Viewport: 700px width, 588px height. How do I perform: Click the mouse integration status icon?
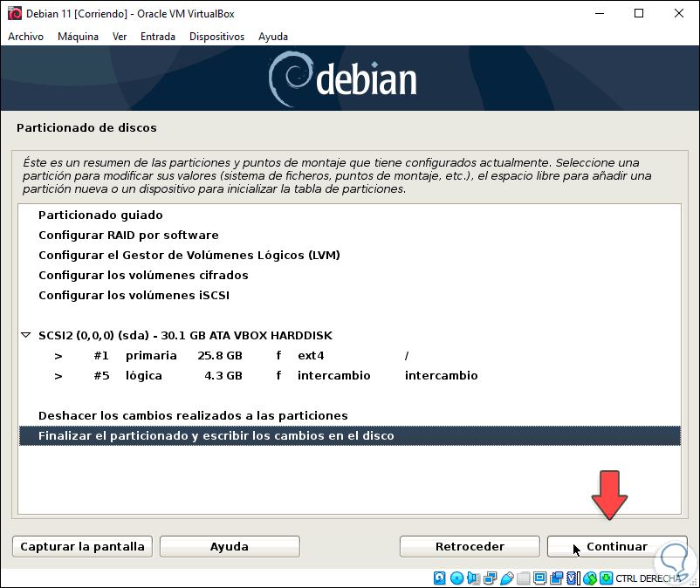click(x=590, y=578)
